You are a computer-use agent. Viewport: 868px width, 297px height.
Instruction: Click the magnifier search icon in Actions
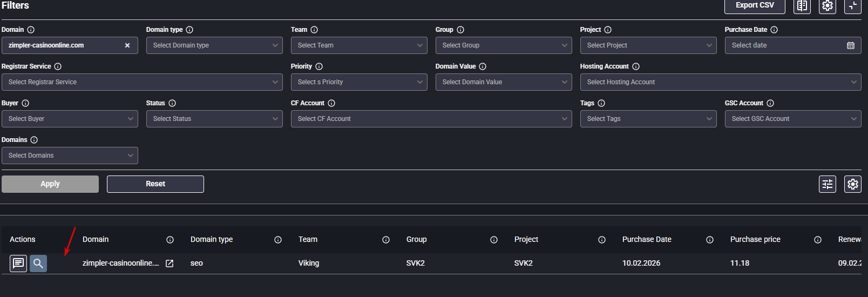coord(38,264)
